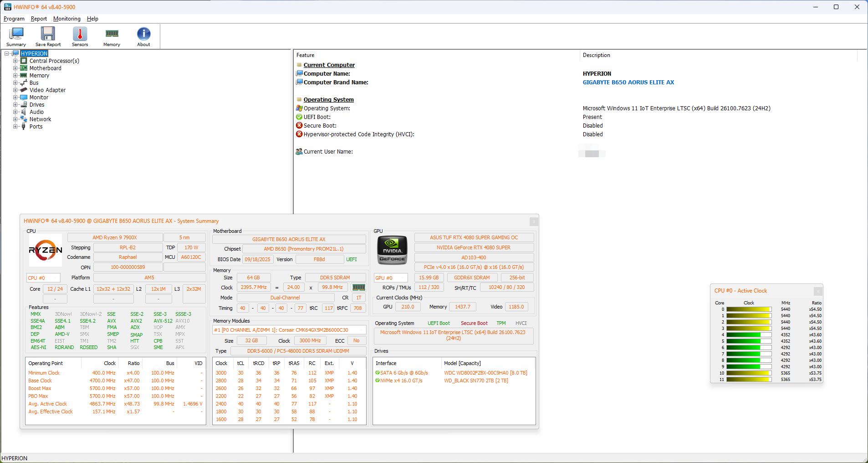Click the BIOS Date field 09/18/2025
The height and width of the screenshot is (463, 868).
(257, 259)
